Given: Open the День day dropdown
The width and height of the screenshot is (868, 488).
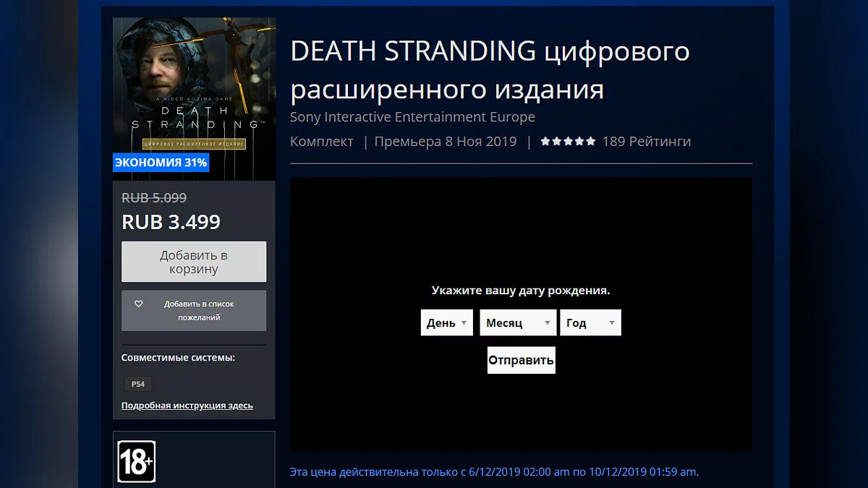Looking at the screenshot, I should click(x=446, y=322).
